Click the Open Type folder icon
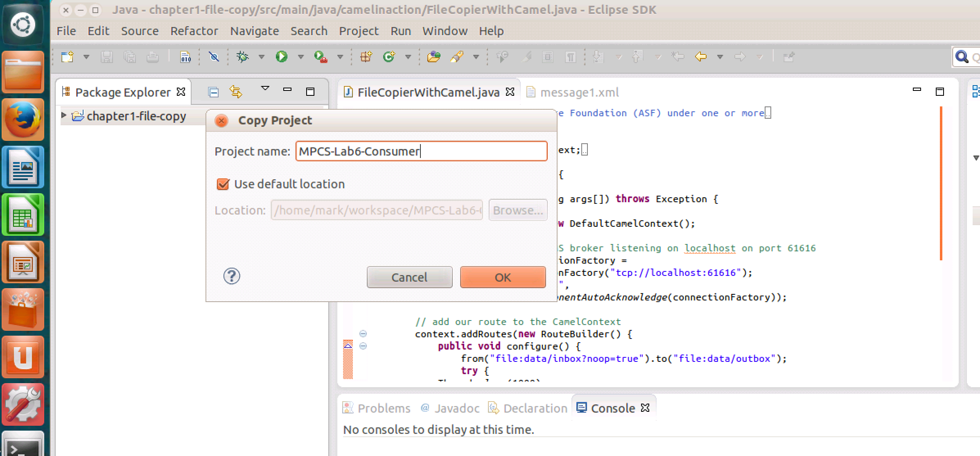 pyautogui.click(x=434, y=56)
